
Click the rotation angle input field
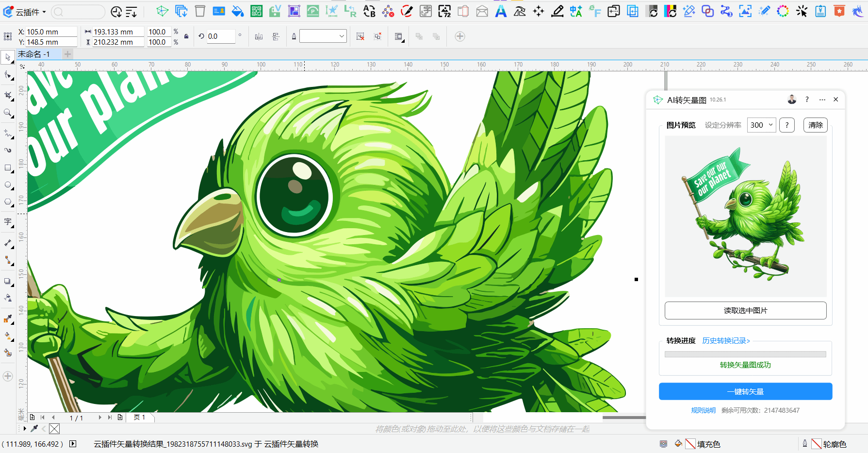(221, 36)
